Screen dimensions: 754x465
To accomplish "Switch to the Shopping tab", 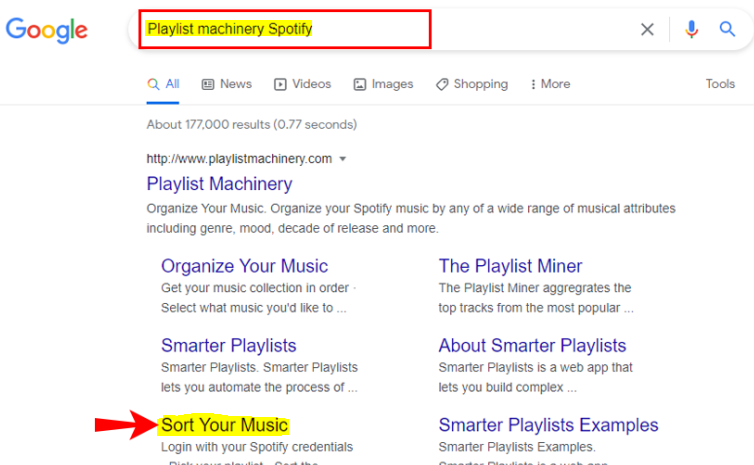I will point(472,84).
